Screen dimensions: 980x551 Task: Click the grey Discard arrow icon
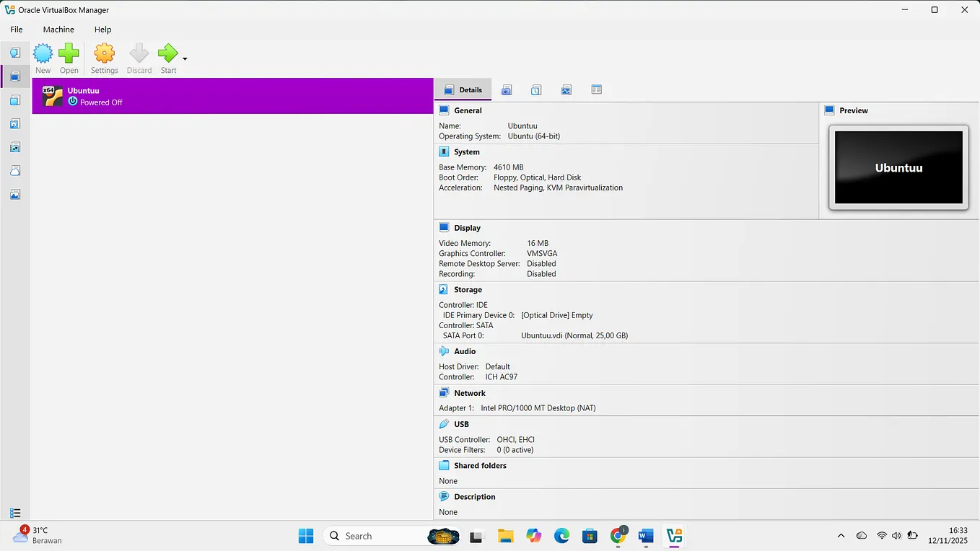click(139, 53)
